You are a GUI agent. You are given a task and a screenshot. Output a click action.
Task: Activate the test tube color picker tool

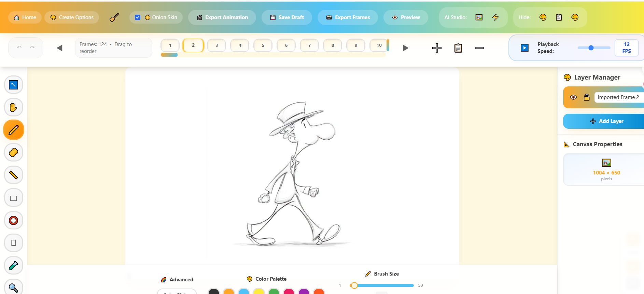point(14,265)
